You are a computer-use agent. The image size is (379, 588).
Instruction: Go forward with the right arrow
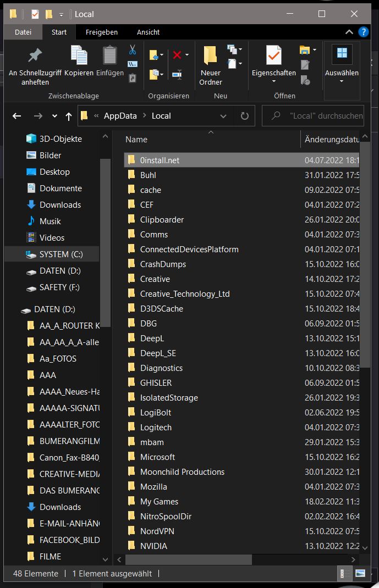(x=38, y=116)
